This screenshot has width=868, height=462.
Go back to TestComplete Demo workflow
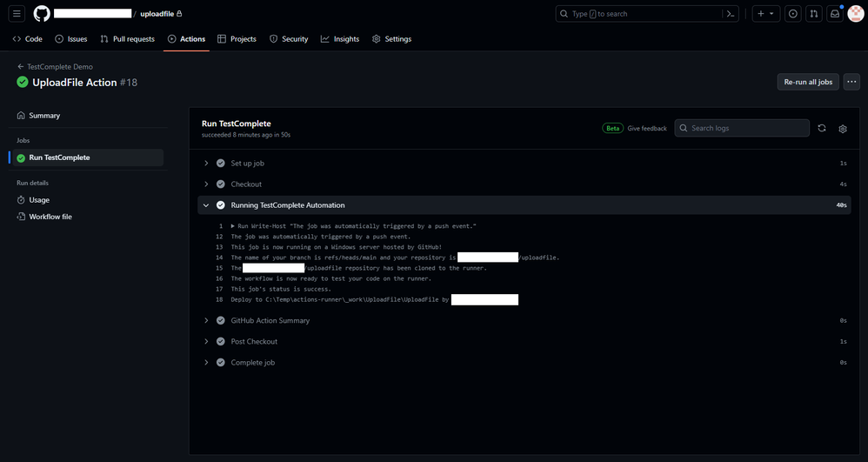coord(55,67)
